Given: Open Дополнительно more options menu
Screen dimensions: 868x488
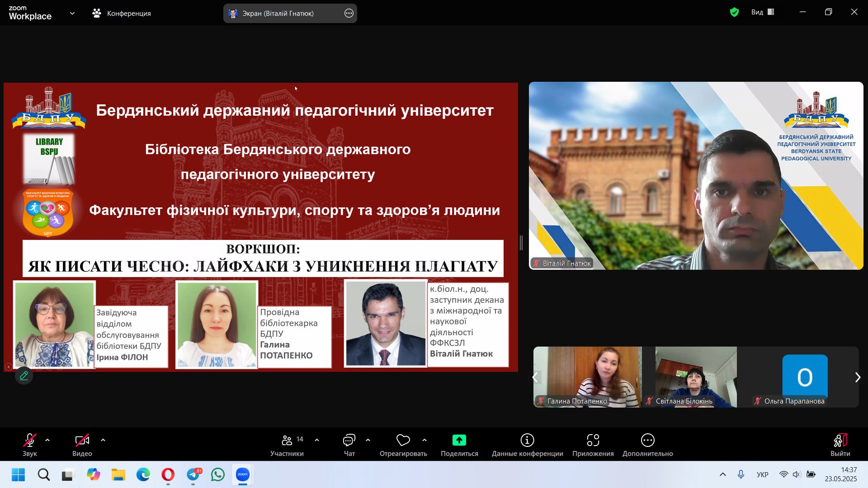Looking at the screenshot, I should (x=647, y=441).
